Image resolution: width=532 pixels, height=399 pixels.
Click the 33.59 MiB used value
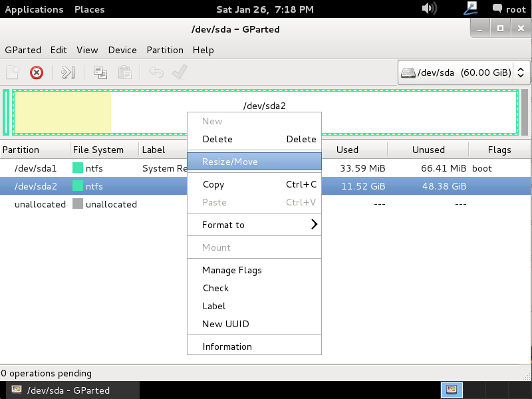tap(362, 168)
